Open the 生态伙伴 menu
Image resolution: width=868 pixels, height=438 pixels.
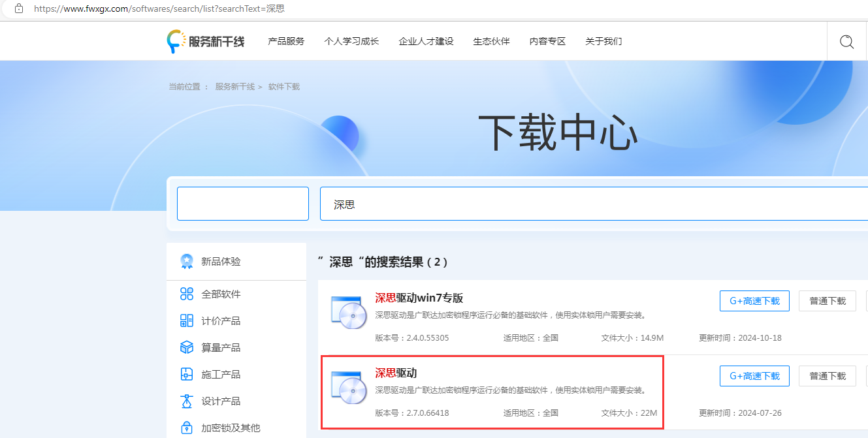coord(491,41)
